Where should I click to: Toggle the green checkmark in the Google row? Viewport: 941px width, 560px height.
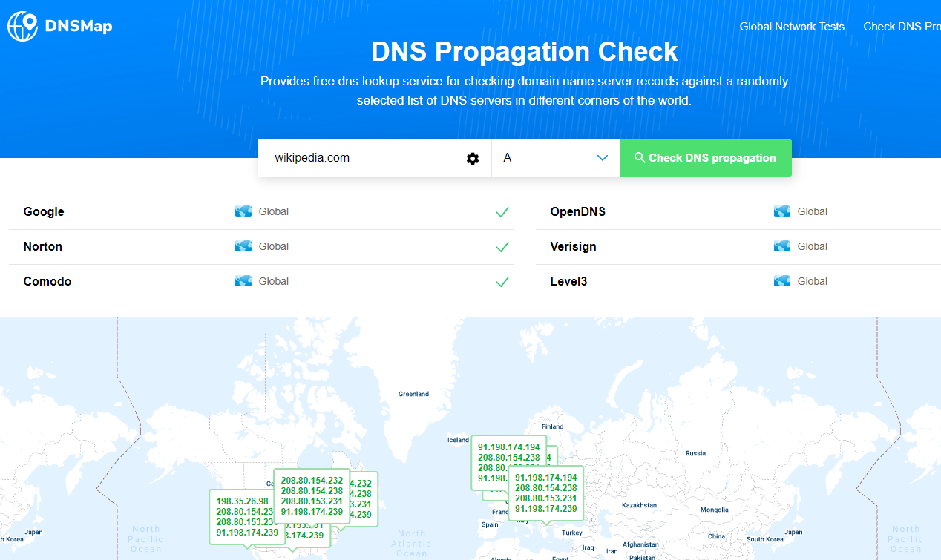click(502, 212)
